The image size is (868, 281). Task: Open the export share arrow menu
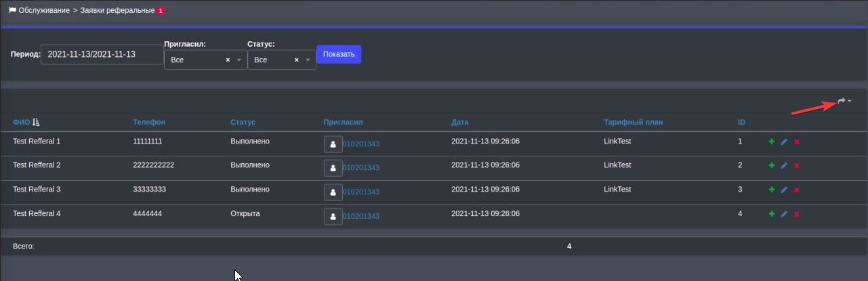tap(843, 101)
